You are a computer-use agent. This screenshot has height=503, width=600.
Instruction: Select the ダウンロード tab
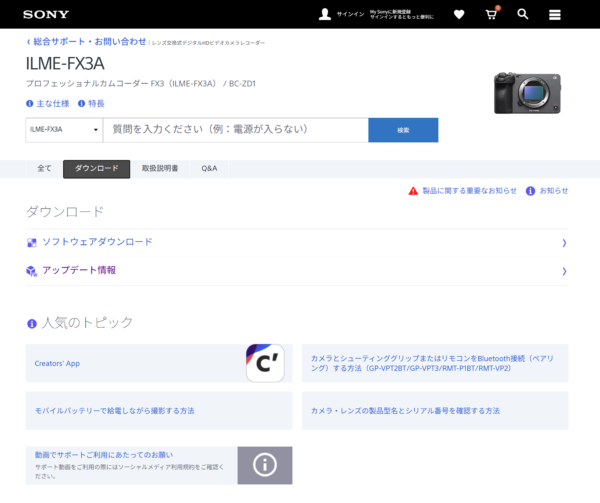[96, 169]
